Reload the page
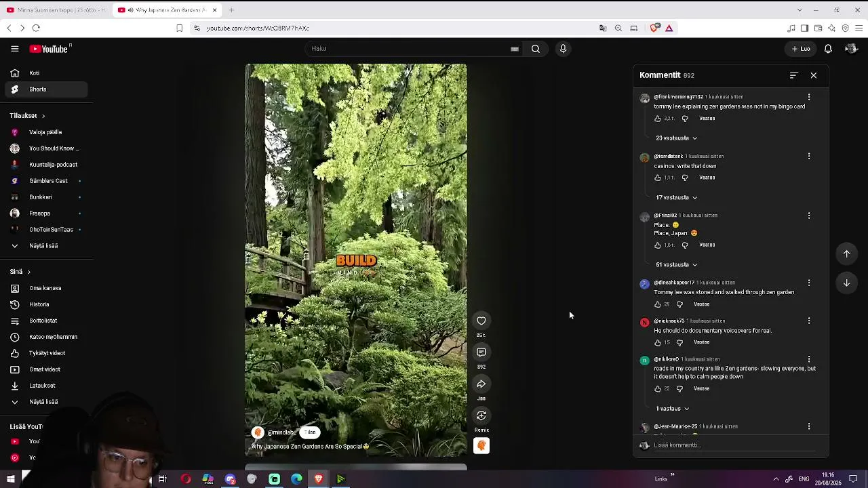Viewport: 868px width, 488px height. tap(36, 28)
